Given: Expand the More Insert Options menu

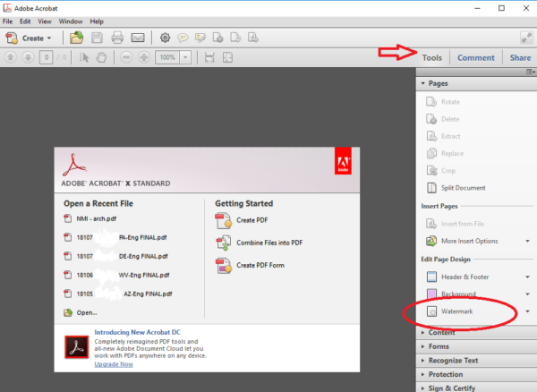Looking at the screenshot, I should pos(527,241).
